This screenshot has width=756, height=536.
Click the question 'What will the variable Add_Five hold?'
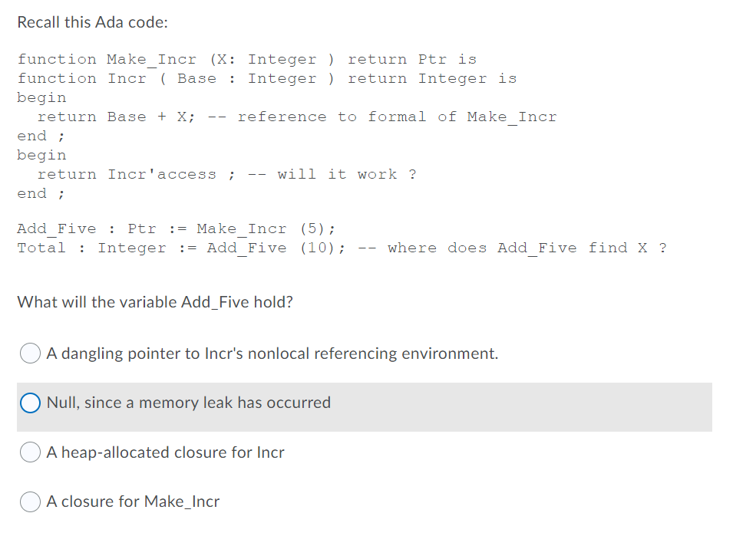click(154, 301)
